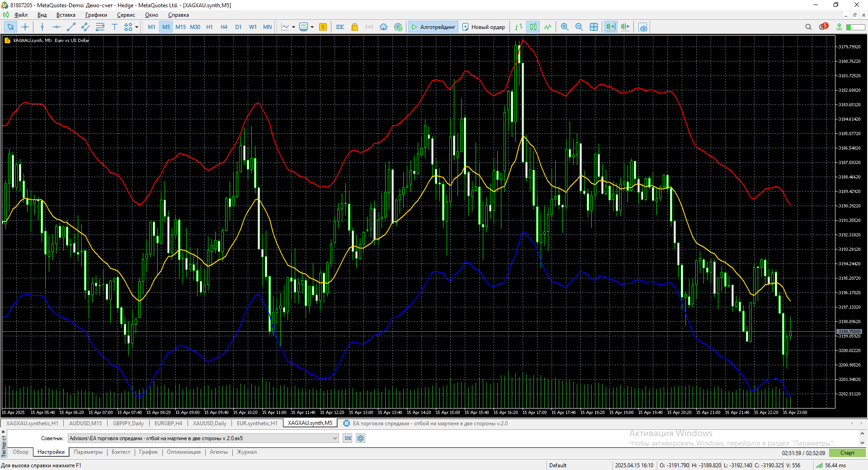Viewport: 868px width, 470px height.
Task: Pick the trendline drawing tool
Action: click(x=71, y=27)
